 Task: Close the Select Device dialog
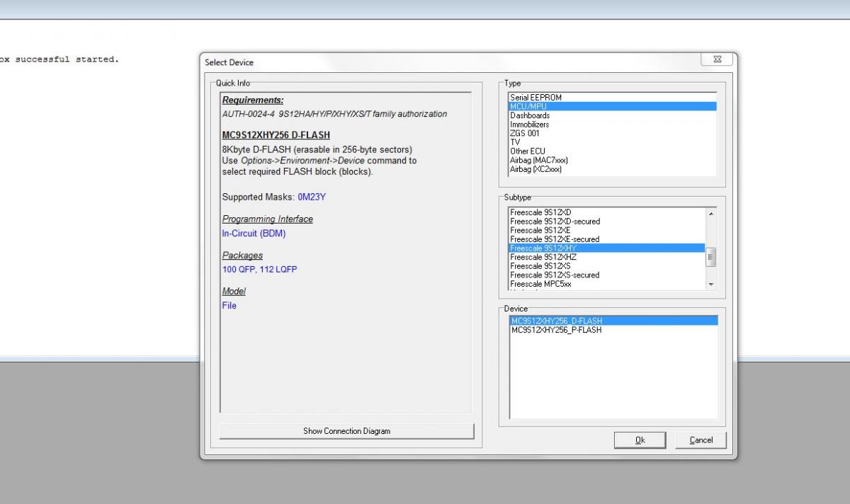(x=716, y=59)
